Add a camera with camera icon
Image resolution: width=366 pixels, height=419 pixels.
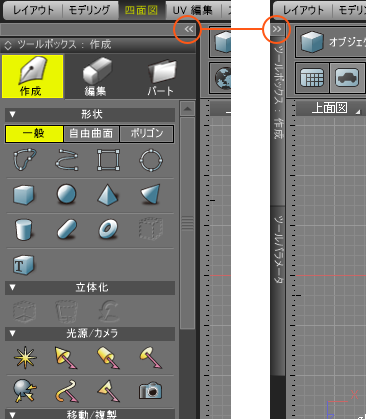click(x=150, y=390)
